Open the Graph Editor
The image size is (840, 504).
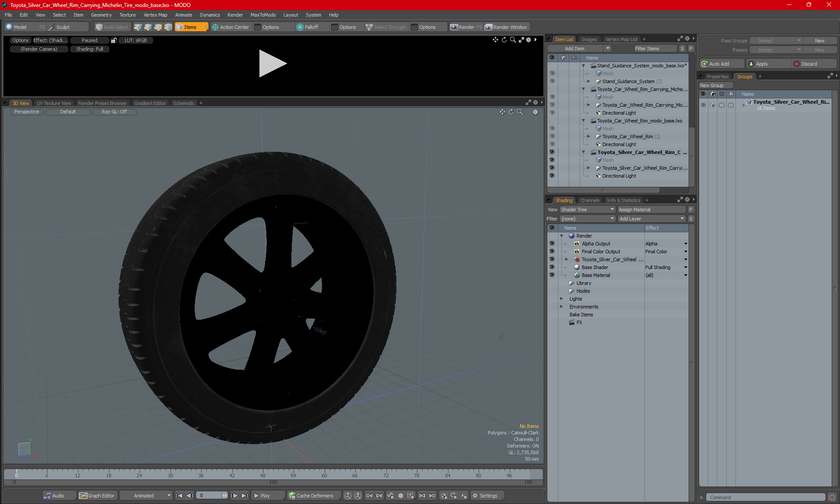tap(97, 496)
